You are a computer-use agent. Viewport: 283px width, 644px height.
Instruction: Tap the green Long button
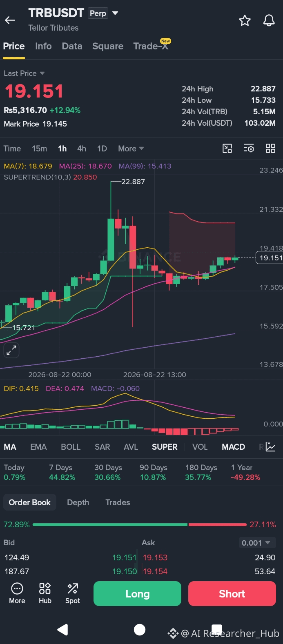[137, 594]
